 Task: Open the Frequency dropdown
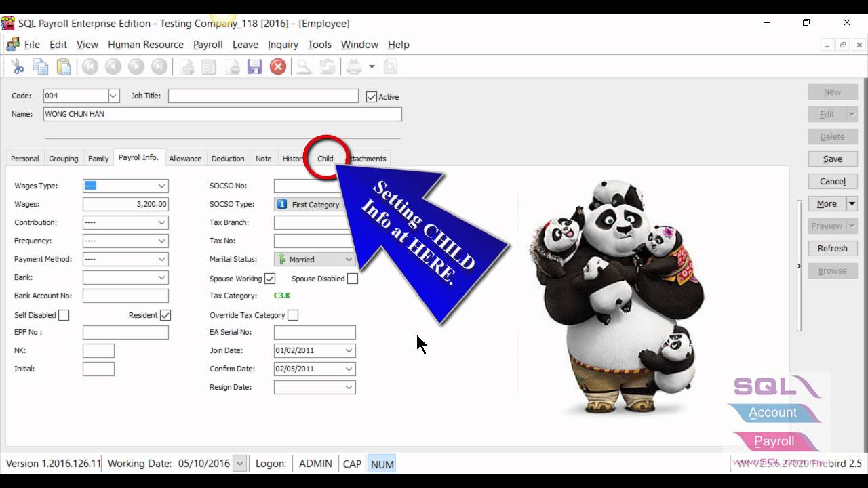[x=161, y=241]
